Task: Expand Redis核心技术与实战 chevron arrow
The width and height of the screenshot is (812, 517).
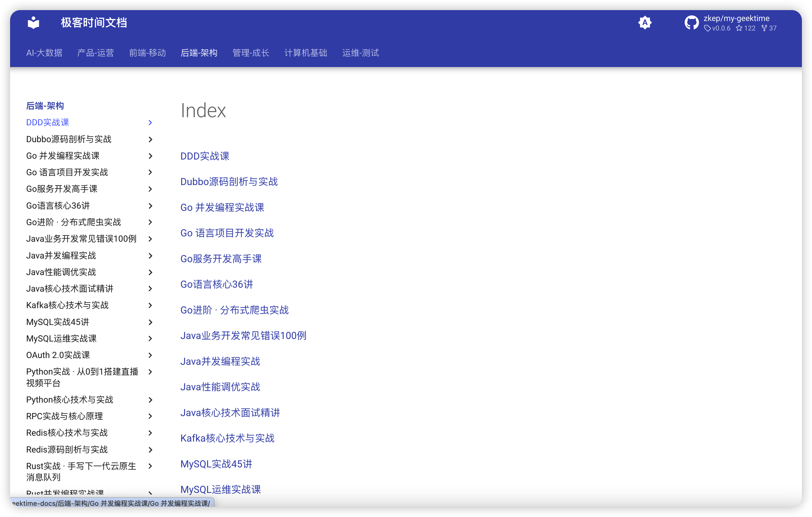Action: tap(150, 433)
